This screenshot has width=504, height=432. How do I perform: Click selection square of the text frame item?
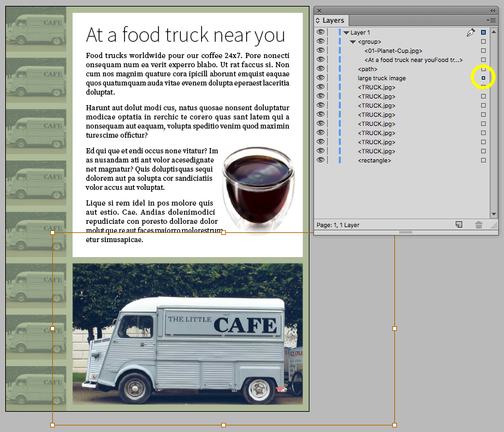click(483, 60)
